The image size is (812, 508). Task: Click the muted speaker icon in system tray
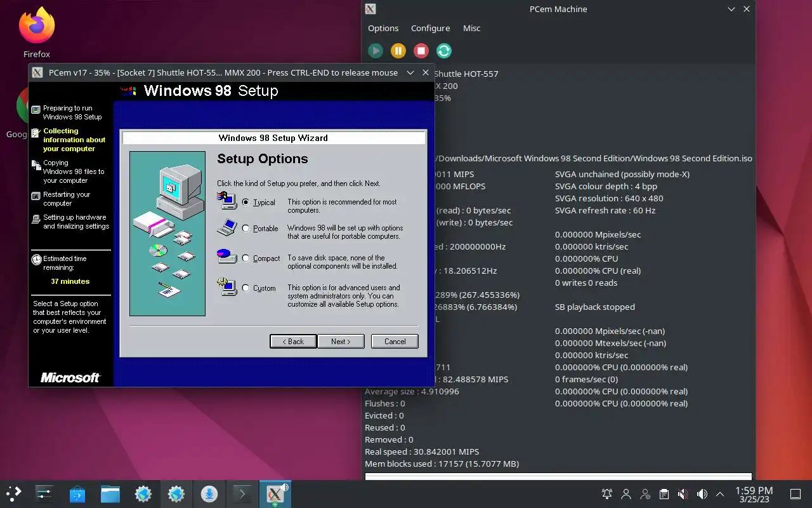pos(683,494)
